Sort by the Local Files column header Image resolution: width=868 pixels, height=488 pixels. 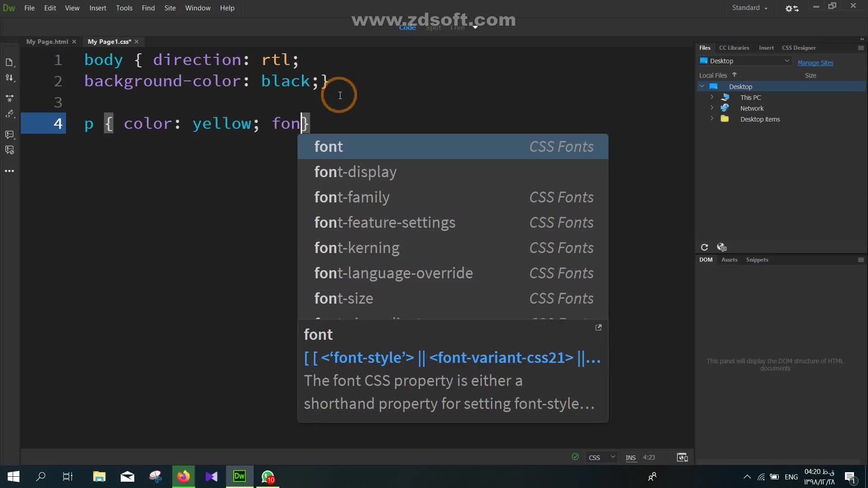pyautogui.click(x=713, y=75)
